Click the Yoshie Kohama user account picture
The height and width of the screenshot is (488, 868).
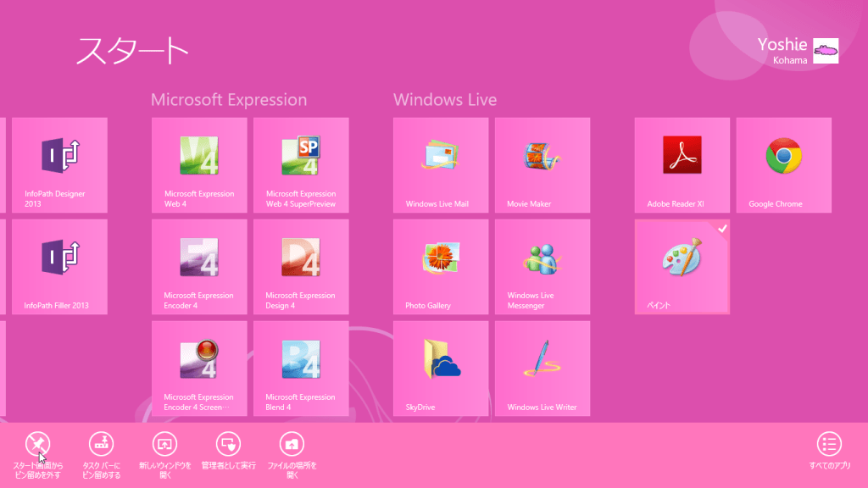click(826, 51)
